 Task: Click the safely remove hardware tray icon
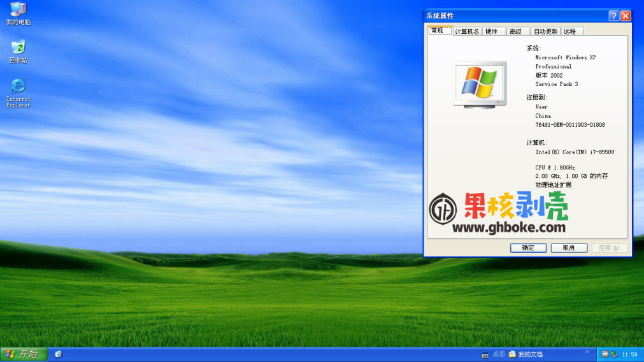coord(615,354)
